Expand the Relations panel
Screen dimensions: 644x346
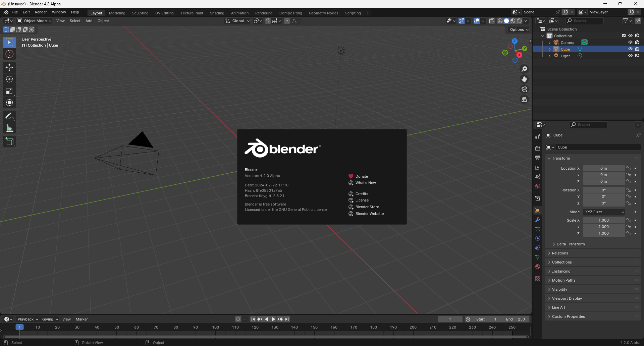pos(593,253)
